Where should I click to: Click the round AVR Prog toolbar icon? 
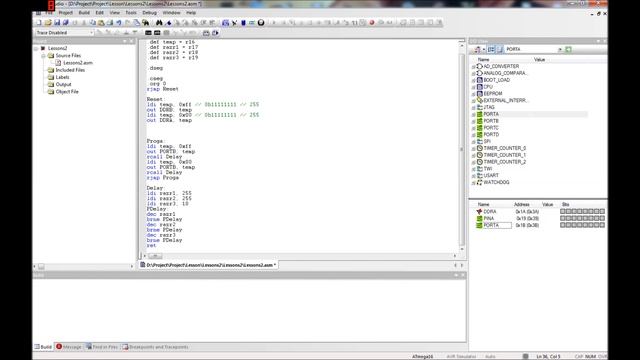261,23
